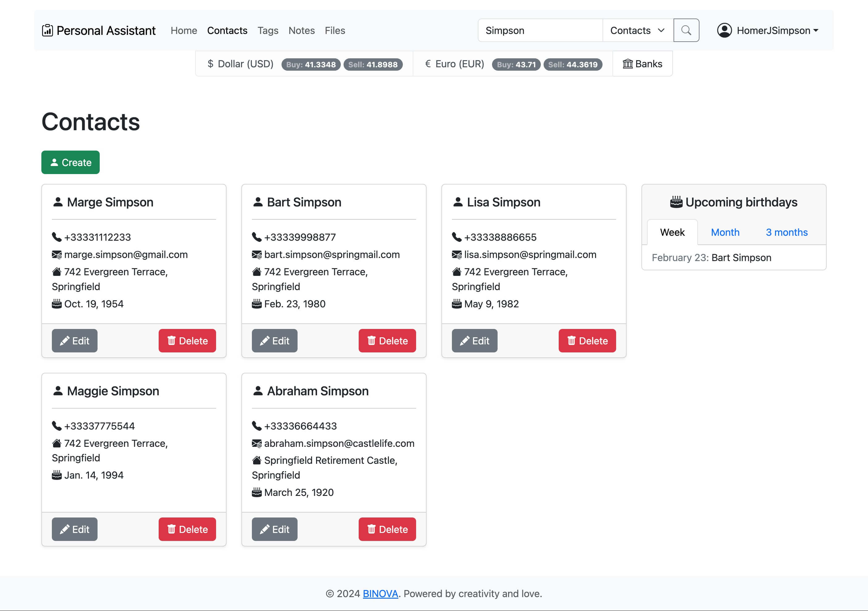Click envelope icon beside abraham.simpson@castlelife.com

(x=257, y=443)
